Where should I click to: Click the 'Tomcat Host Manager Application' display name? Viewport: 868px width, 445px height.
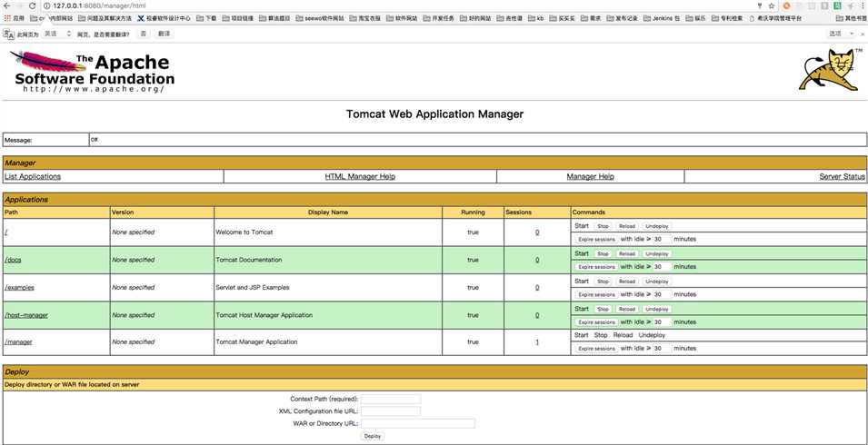[264, 315]
